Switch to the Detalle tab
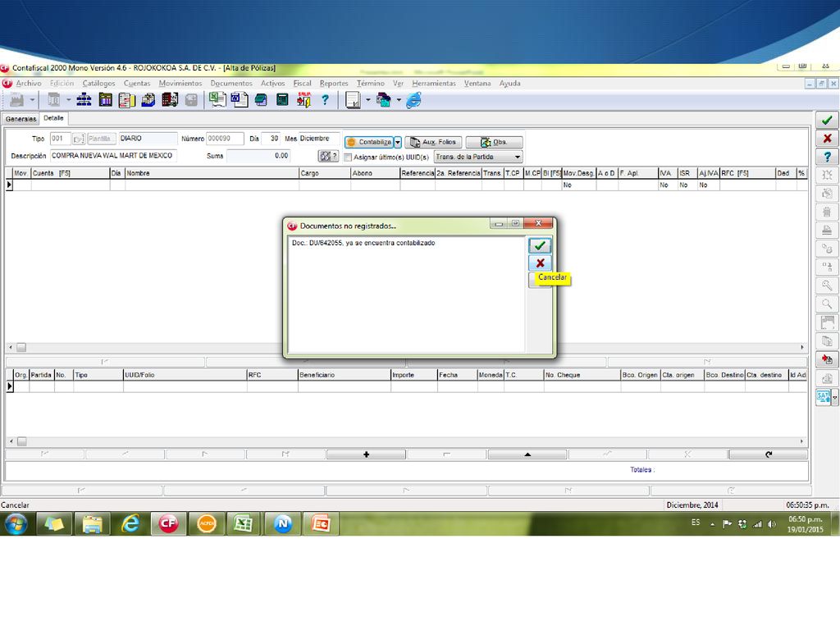840x630 pixels. point(53,118)
